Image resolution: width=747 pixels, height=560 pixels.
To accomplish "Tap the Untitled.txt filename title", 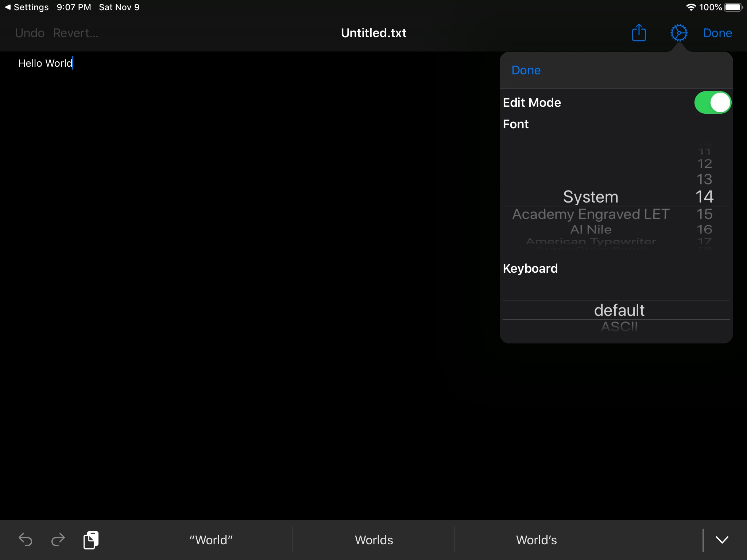I will pyautogui.click(x=373, y=33).
